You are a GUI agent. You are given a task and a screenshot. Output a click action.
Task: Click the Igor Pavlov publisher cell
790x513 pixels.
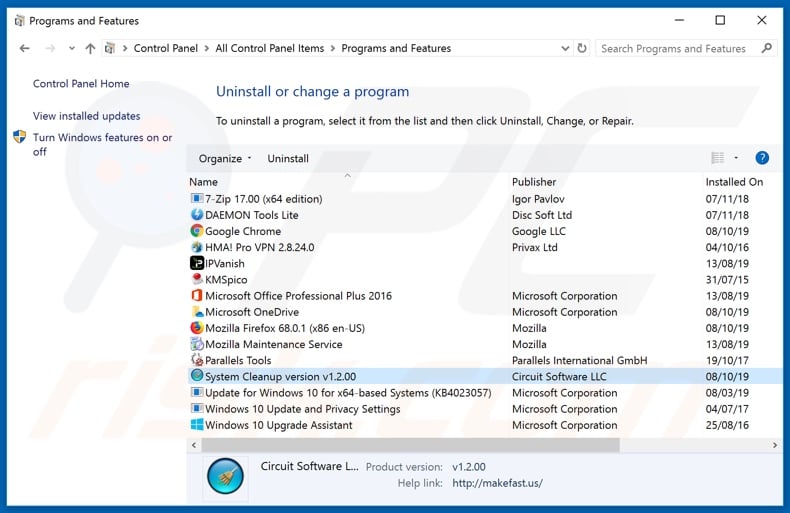pyautogui.click(x=538, y=199)
